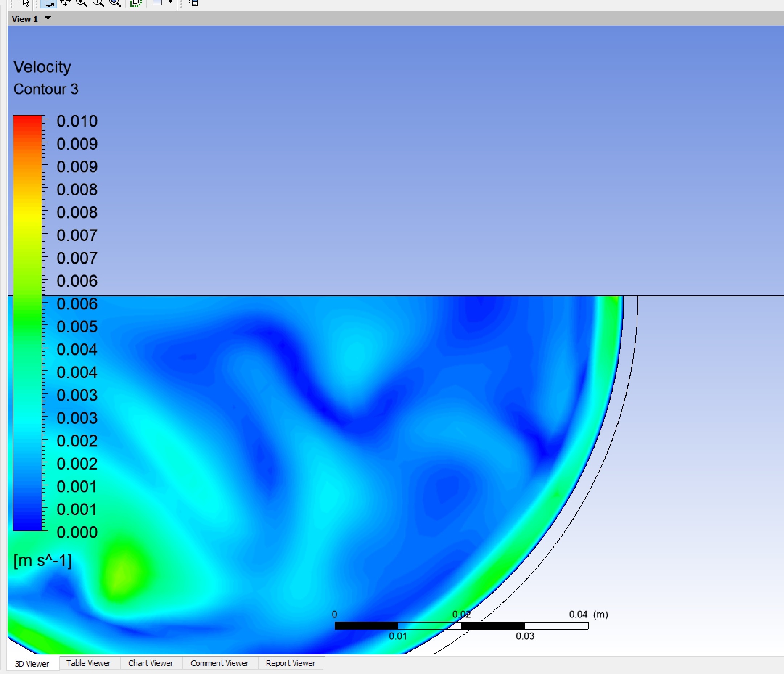Click the viewport layout square icon
784x674 pixels.
pos(157,2)
